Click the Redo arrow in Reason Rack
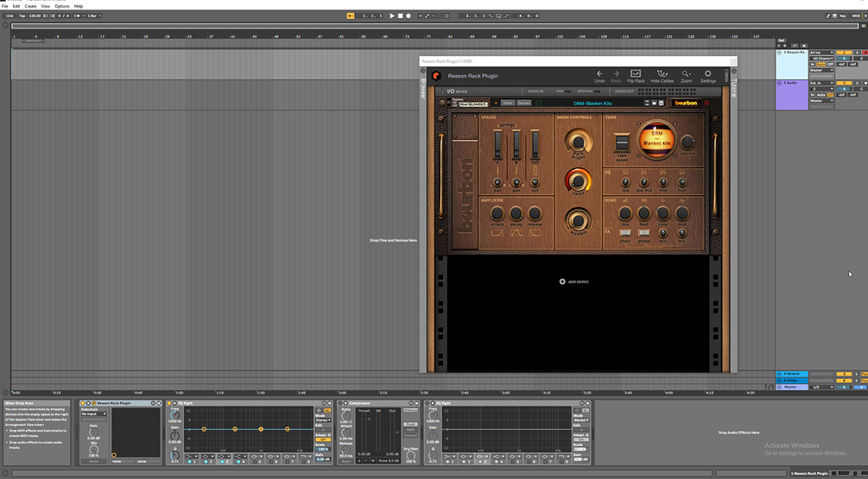Image resolution: width=868 pixels, height=479 pixels. pos(616,76)
